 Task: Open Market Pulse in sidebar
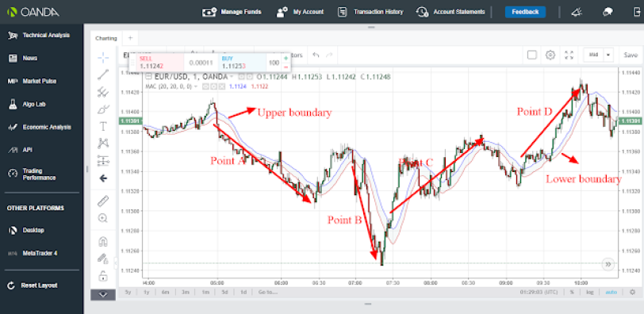click(32, 81)
